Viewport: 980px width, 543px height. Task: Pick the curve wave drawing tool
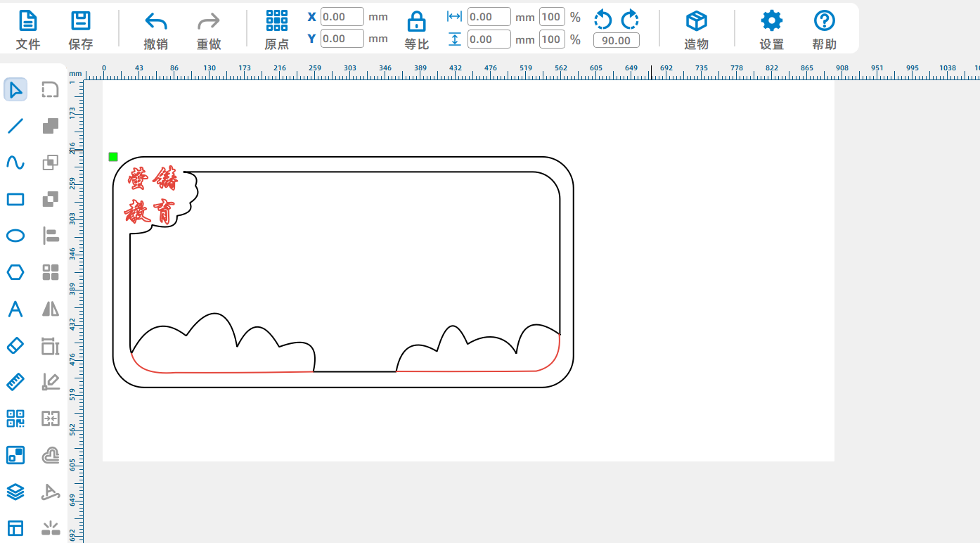15,162
